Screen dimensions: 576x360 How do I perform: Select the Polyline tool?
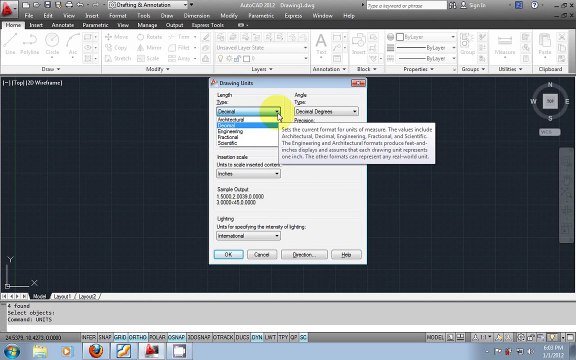click(x=29, y=44)
